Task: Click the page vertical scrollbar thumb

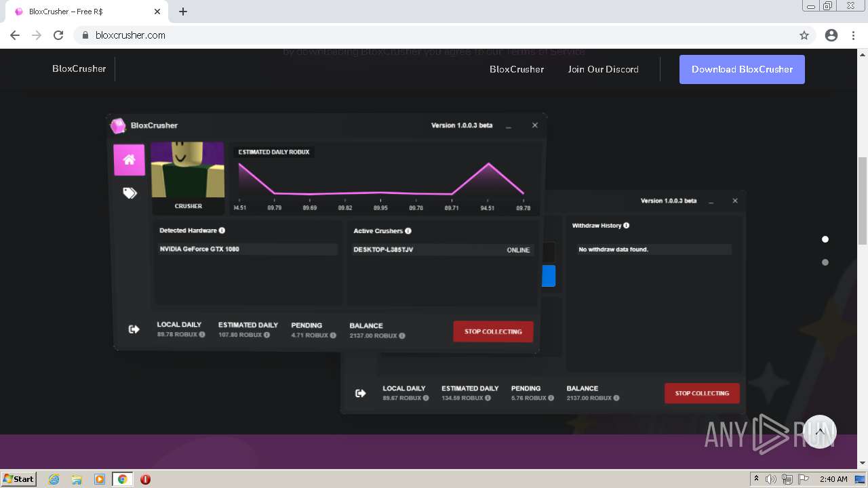Action: (863, 200)
